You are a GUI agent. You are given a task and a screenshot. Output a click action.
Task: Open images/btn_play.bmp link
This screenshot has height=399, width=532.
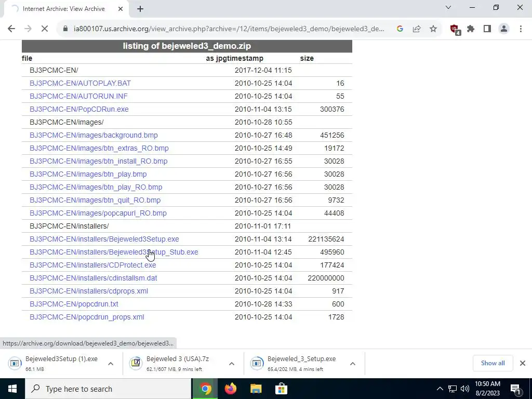pos(88,174)
